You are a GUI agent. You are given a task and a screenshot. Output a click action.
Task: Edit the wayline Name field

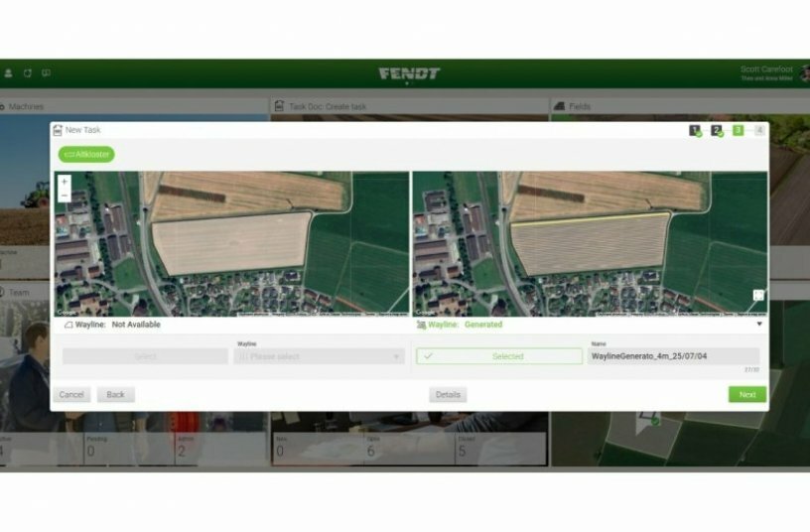[x=674, y=356]
